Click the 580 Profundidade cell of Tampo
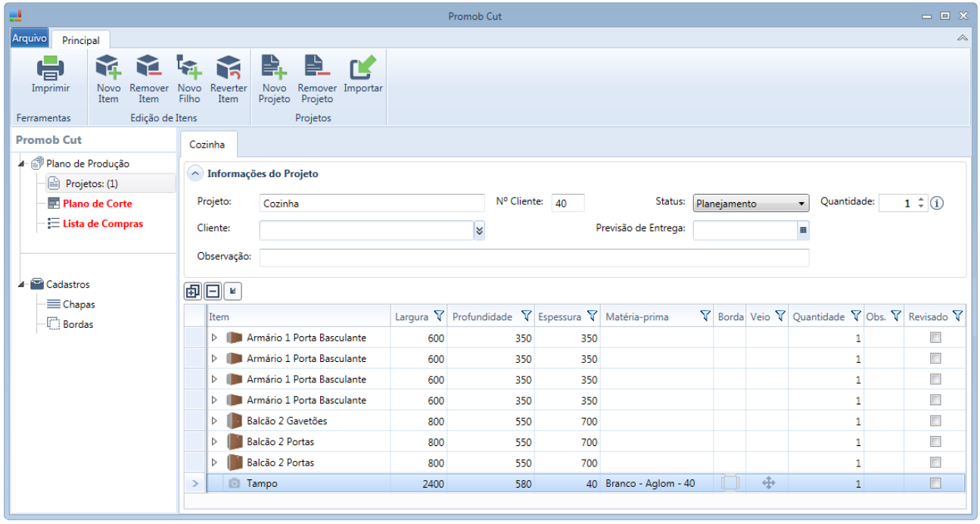The image size is (980, 524). click(x=491, y=483)
